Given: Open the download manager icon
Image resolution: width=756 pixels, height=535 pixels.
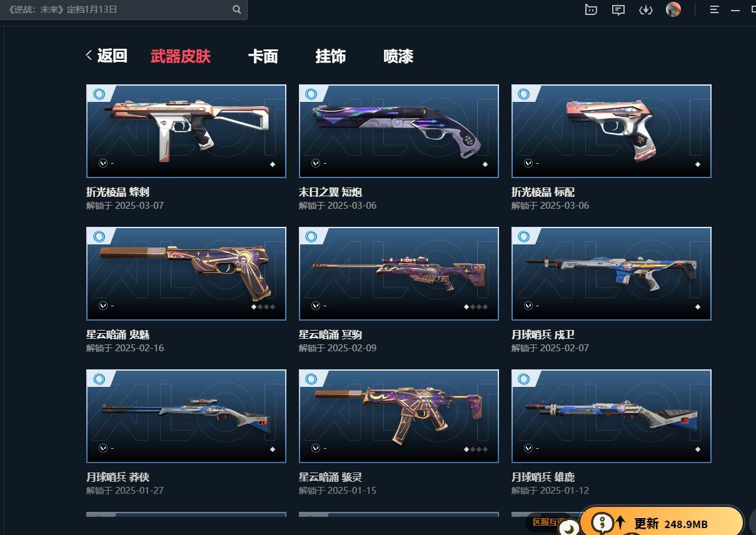Looking at the screenshot, I should [x=646, y=9].
